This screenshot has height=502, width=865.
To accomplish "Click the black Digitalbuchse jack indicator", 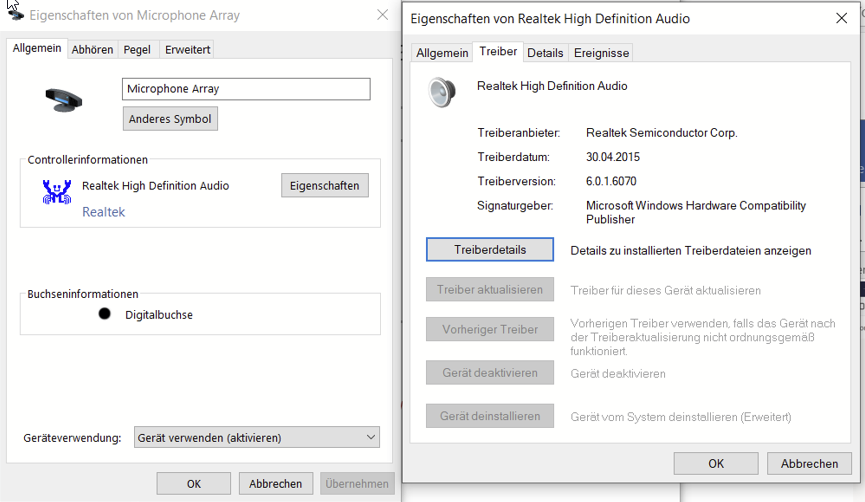I will (x=104, y=314).
